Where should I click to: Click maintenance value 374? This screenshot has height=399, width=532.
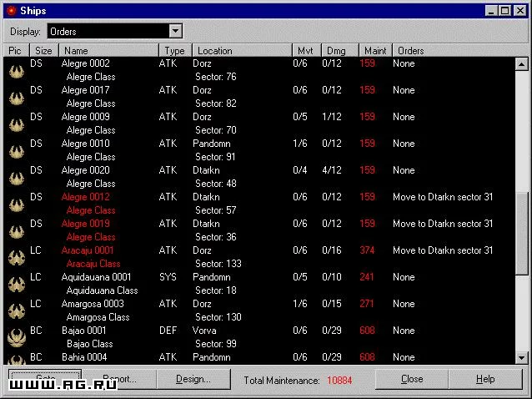tap(367, 250)
